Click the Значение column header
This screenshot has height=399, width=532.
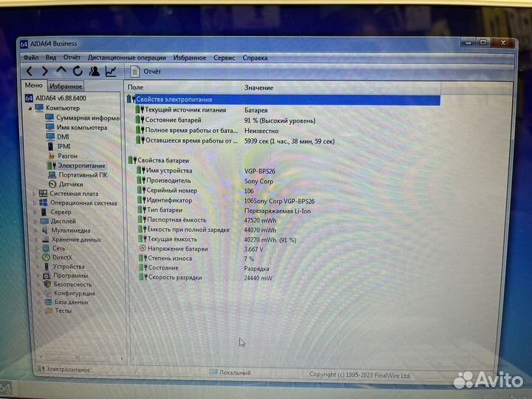(341, 88)
